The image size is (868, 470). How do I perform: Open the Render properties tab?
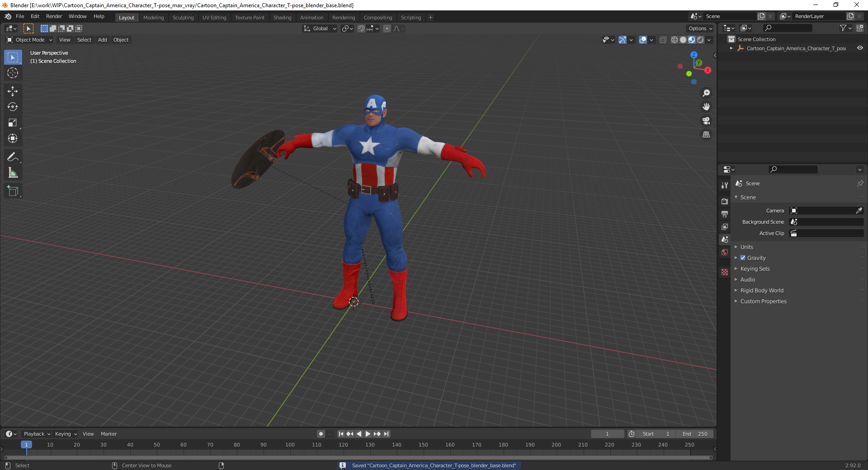725,201
